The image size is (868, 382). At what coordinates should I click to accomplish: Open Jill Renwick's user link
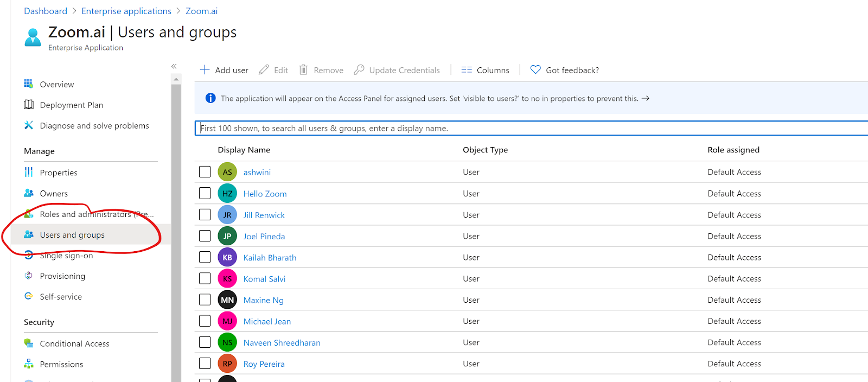(x=264, y=215)
